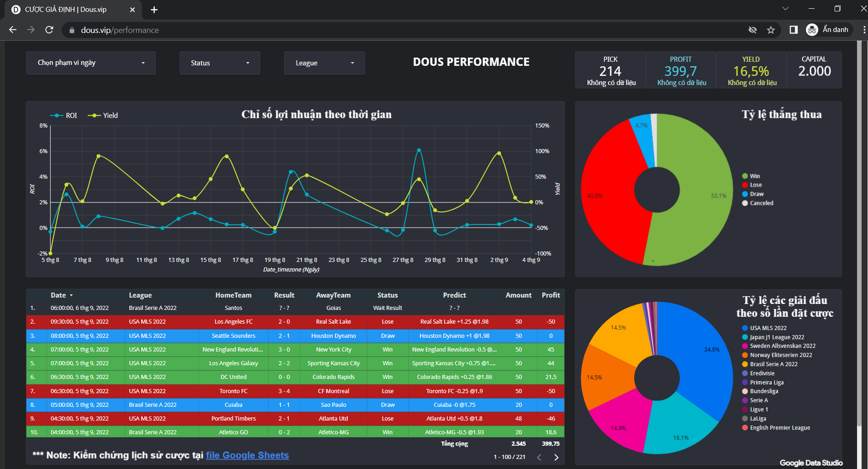Image resolution: width=868 pixels, height=469 pixels.
Task: Open the file Google Sheets link
Action: tap(247, 455)
